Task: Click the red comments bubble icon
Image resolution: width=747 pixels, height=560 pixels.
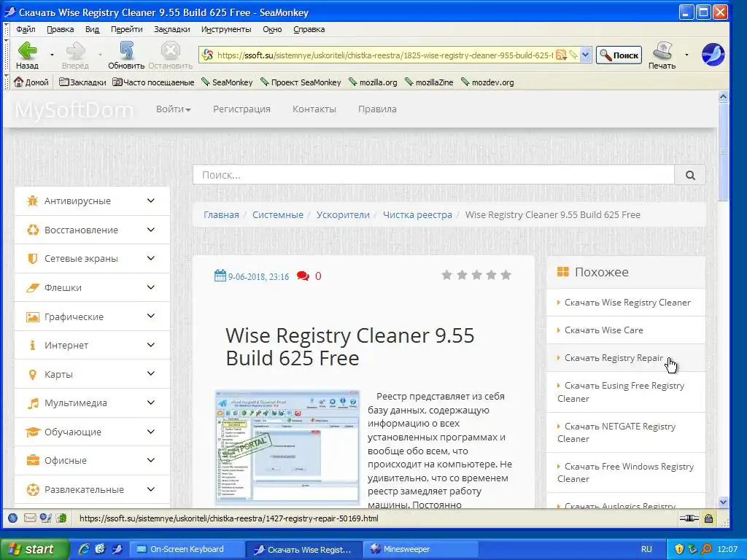Action: click(x=303, y=276)
